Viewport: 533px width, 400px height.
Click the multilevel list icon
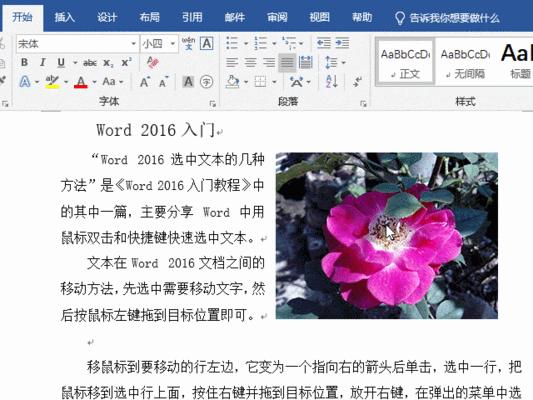coord(289,43)
